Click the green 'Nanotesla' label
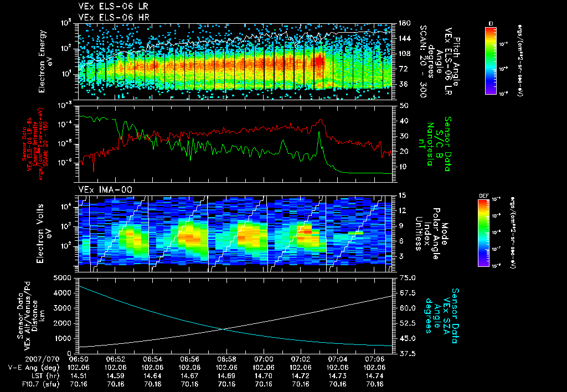The image size is (567, 392). (430, 144)
